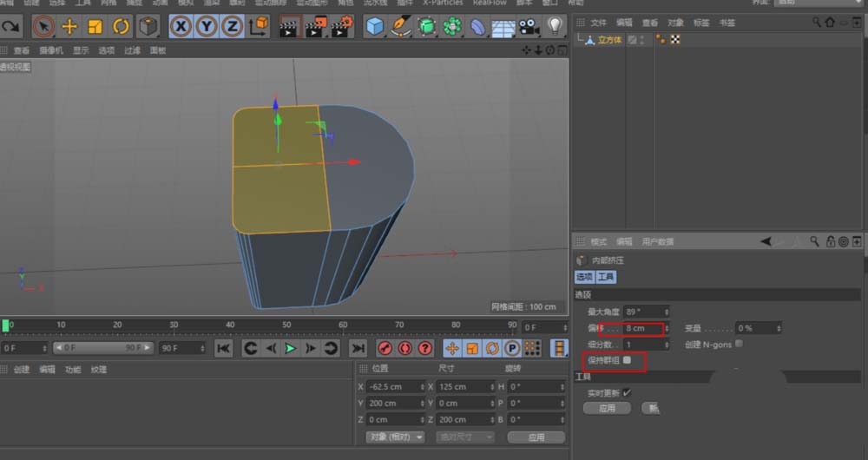
Task: Select the Move tool in top toolbar
Action: tap(69, 27)
